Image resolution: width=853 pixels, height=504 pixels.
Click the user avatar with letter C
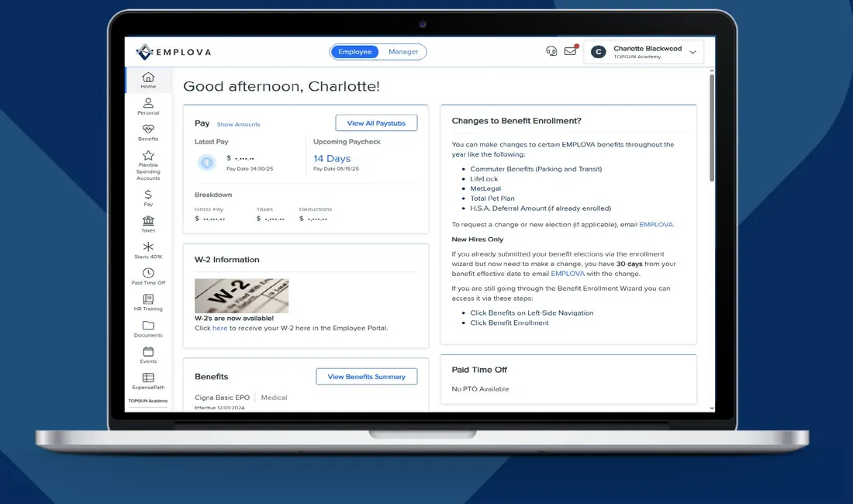599,52
